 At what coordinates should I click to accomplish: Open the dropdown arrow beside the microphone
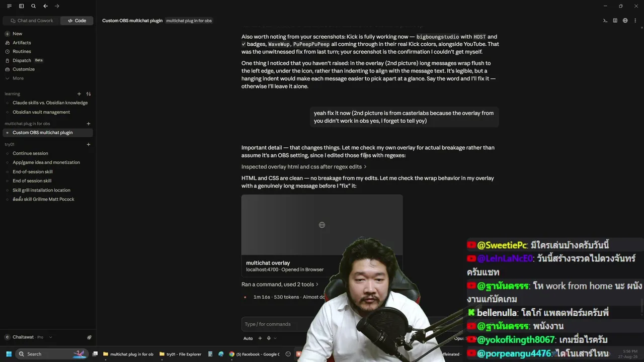coord(275,338)
